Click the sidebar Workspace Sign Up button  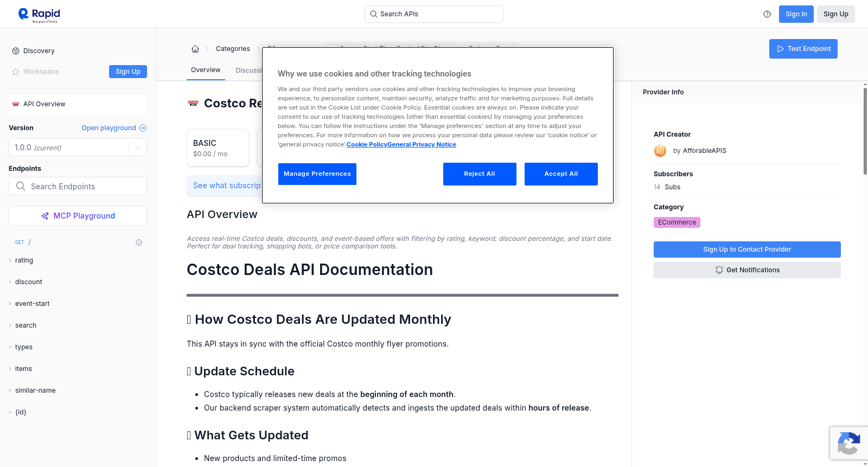coord(128,72)
